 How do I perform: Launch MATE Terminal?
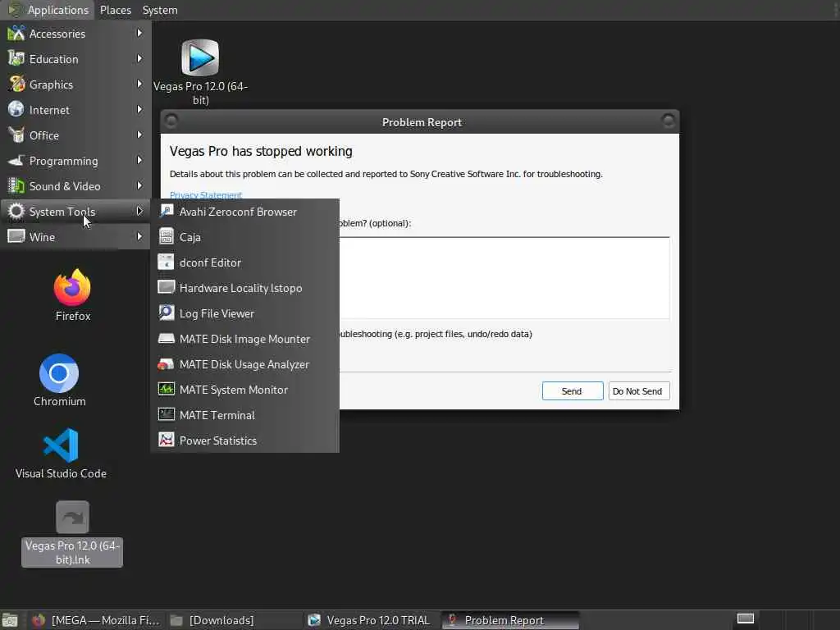[x=244, y=415]
